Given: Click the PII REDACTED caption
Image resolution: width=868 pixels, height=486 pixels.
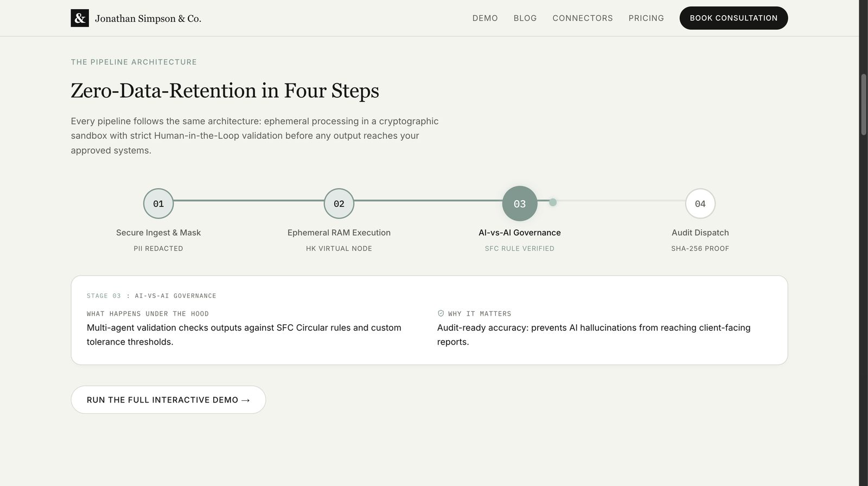Looking at the screenshot, I should (x=158, y=248).
